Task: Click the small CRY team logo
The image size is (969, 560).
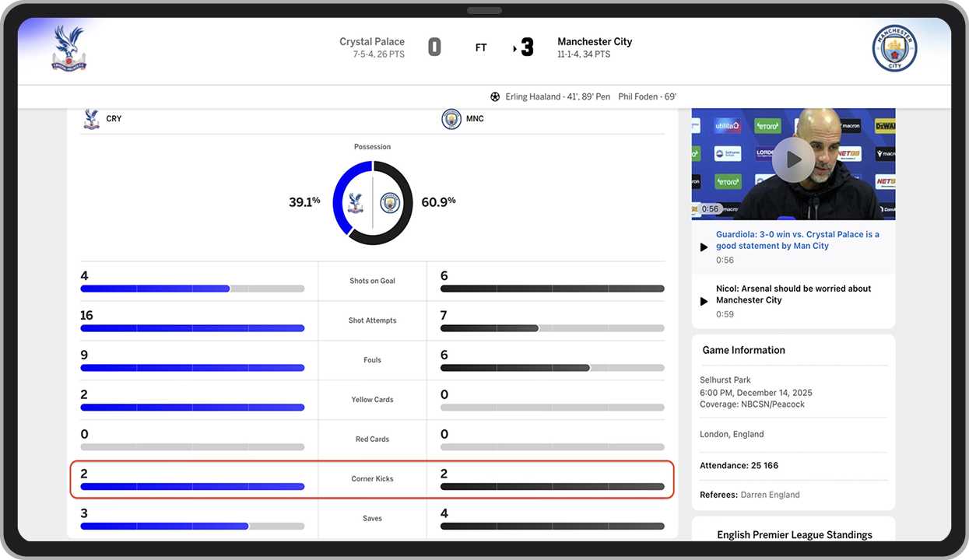Action: click(91, 119)
